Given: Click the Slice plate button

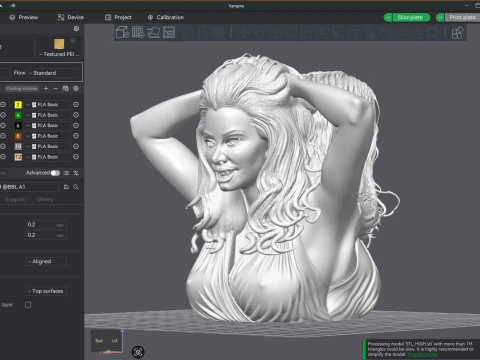Looking at the screenshot, I should [411, 17].
